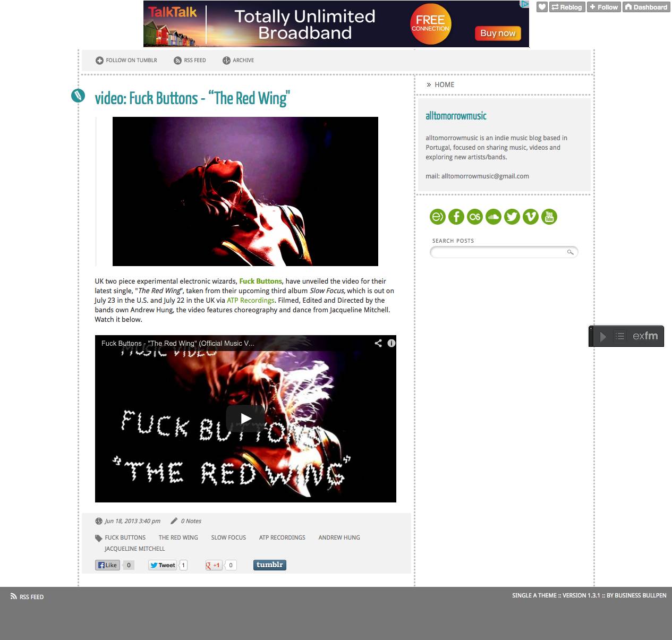
Task: Open the SoundCloud green circle icon
Action: (x=494, y=217)
